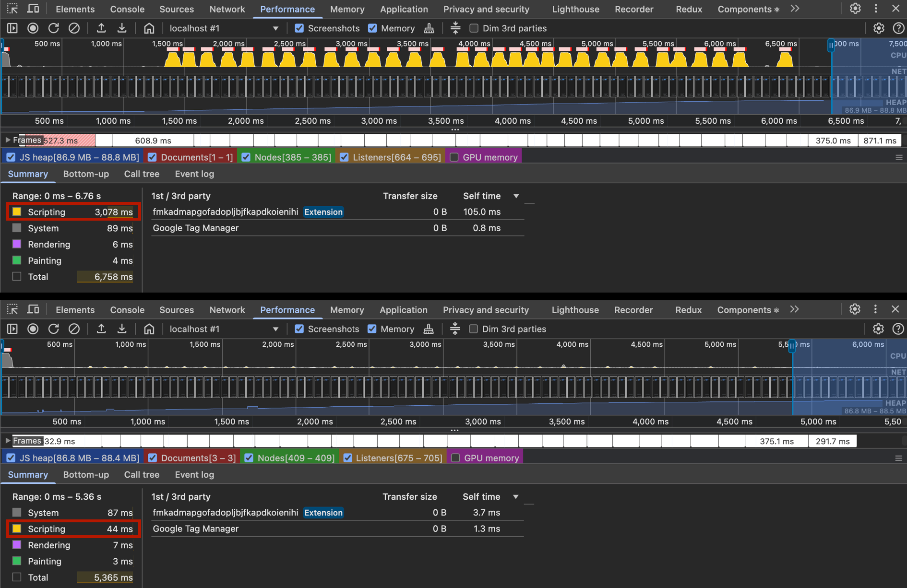Open capture settings gear in bottom Performance toolbar
This screenshot has width=907, height=588.
click(x=878, y=329)
